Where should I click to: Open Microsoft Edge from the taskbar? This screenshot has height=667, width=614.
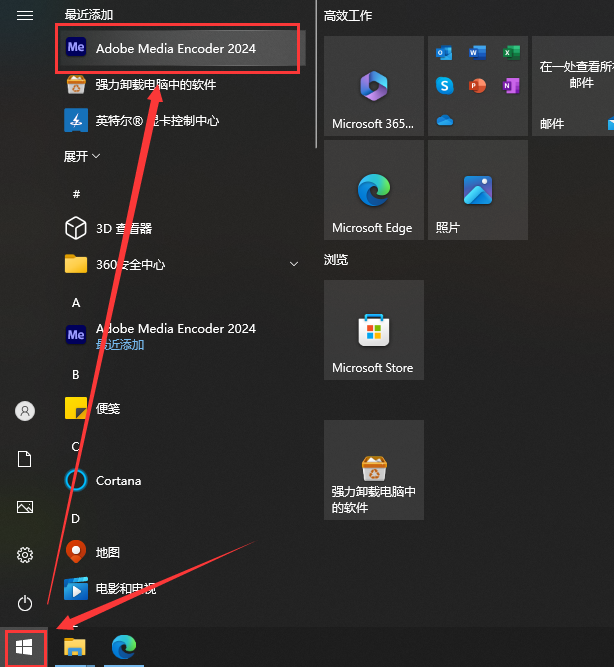coord(124,647)
